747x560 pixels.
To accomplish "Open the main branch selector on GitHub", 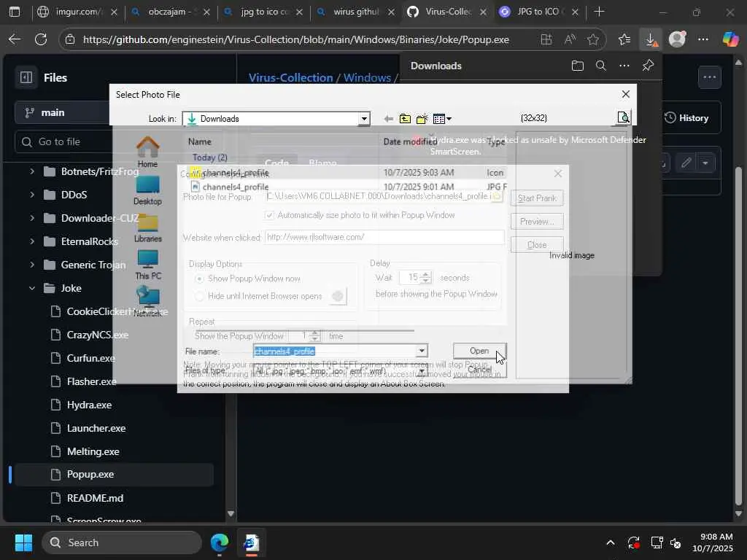I will click(x=62, y=112).
